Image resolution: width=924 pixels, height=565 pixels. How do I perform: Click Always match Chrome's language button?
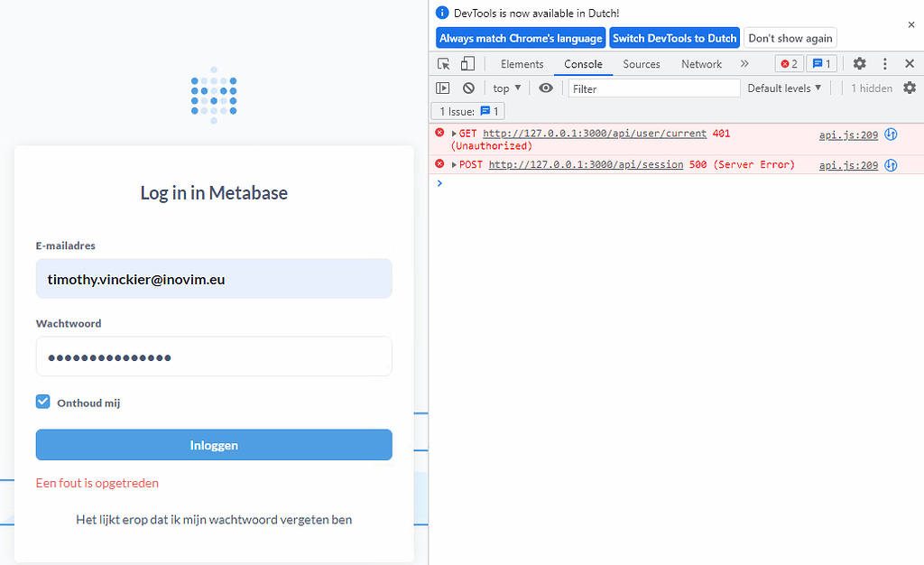(521, 38)
